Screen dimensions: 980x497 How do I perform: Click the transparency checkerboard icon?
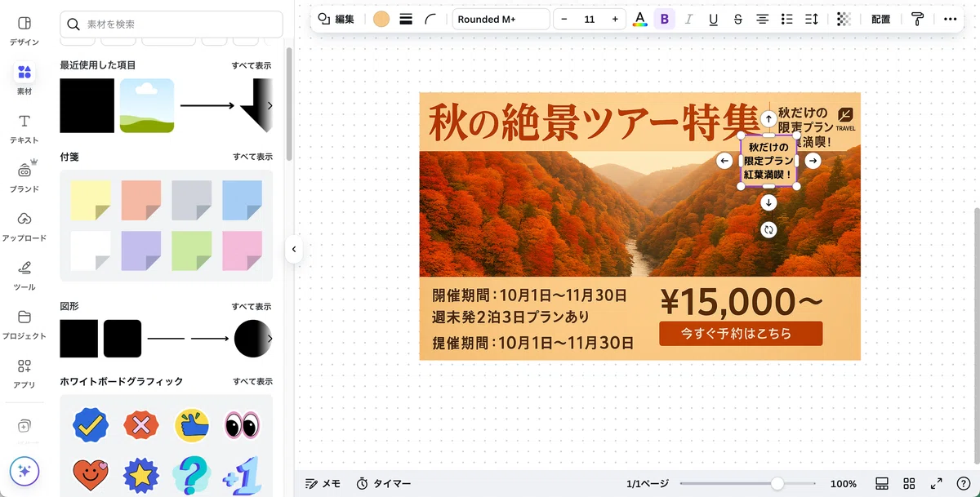(844, 20)
